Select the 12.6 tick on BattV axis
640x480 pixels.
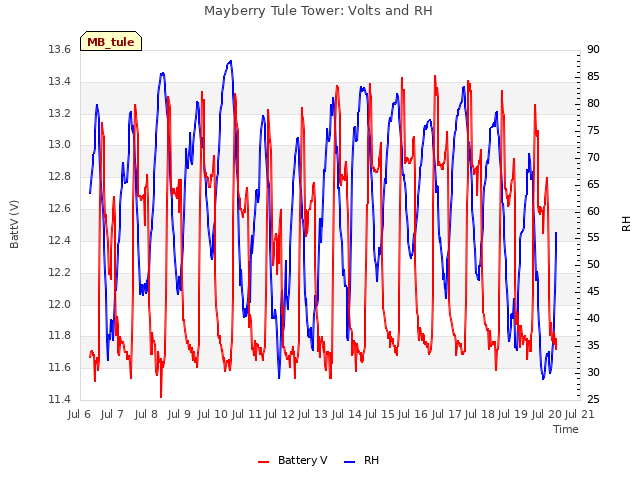pyautogui.click(x=59, y=209)
